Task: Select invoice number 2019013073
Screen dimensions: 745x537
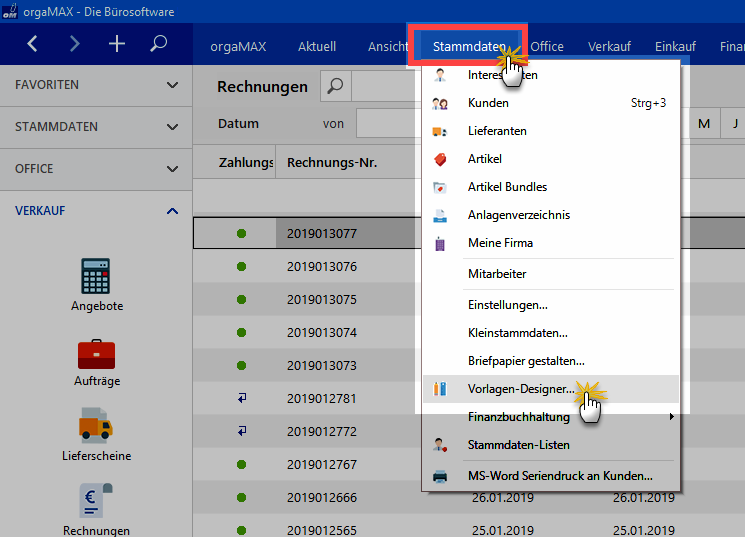Action: point(322,365)
